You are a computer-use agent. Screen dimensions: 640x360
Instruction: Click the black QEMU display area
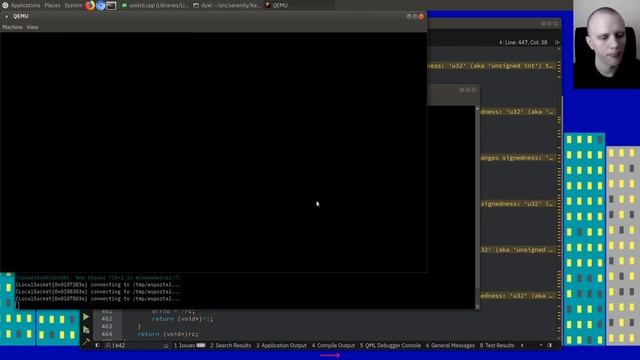213,152
